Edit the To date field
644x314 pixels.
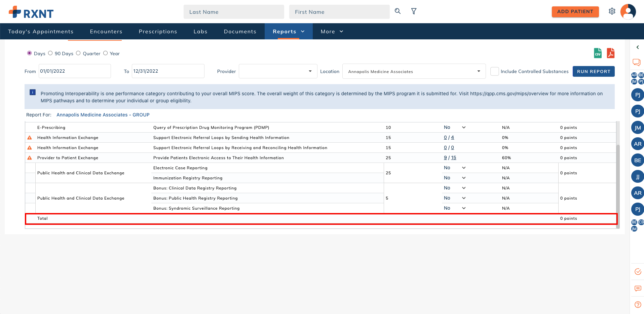pyautogui.click(x=168, y=71)
